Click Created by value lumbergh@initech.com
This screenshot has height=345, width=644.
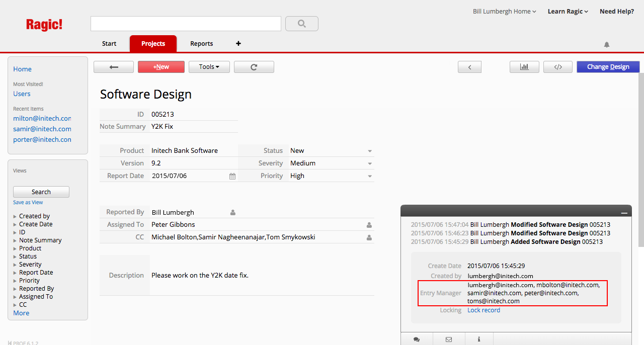pos(500,276)
